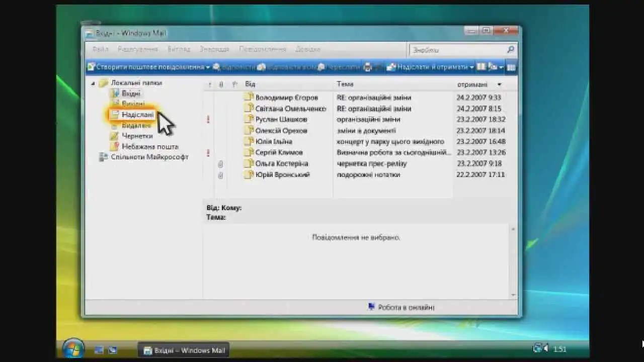
Task: Click the 'Вхідні – Windows Mail' taskbar button
Action: tap(184, 350)
